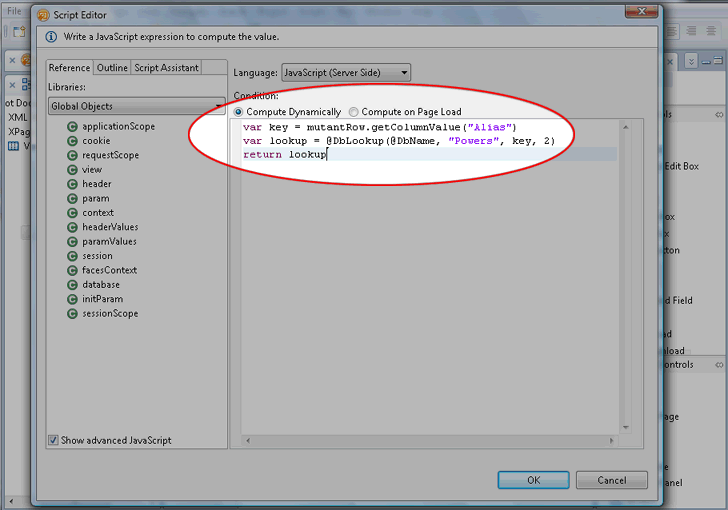This screenshot has height=510, width=728.
Task: Click the param object icon
Action: pyautogui.click(x=72, y=198)
